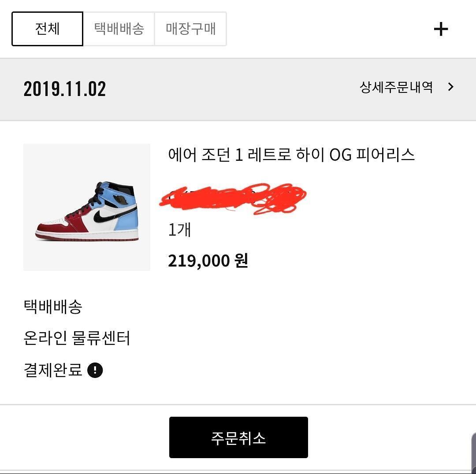Click the order date text 2019.11.02

65,89
